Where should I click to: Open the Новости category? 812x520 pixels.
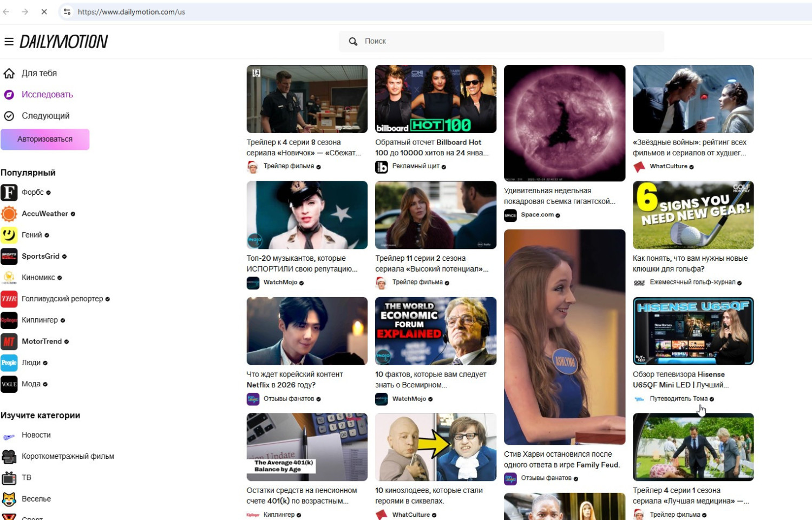click(36, 435)
